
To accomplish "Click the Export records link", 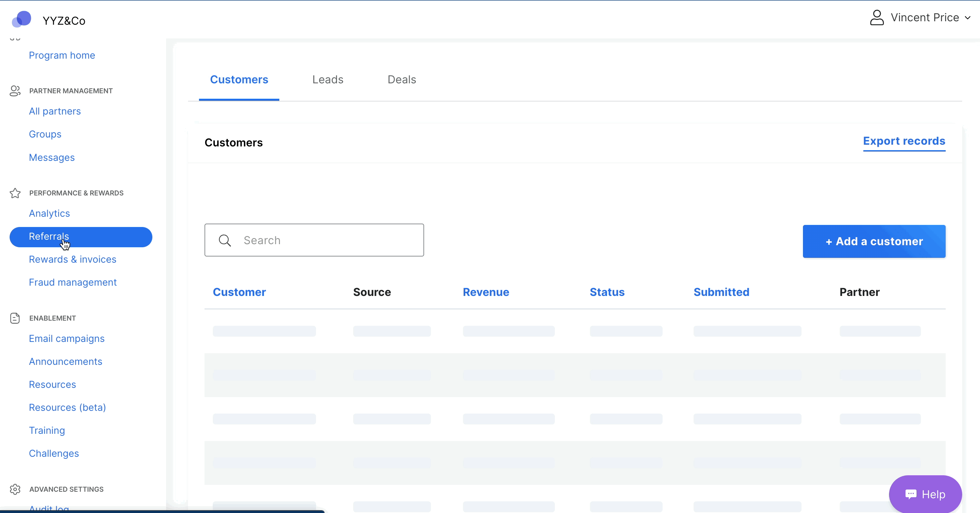I will click(x=904, y=142).
